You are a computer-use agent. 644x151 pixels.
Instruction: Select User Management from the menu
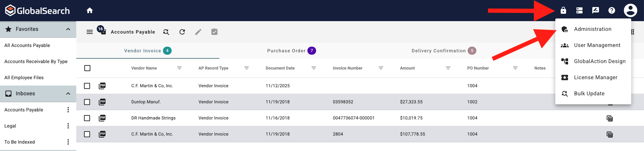(597, 45)
